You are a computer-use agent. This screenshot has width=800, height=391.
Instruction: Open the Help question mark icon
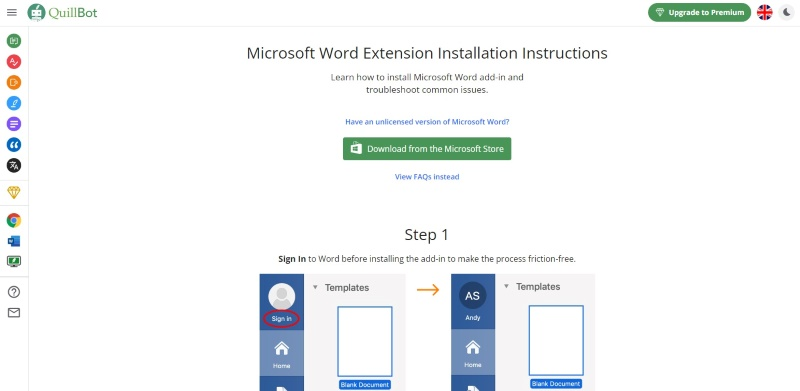point(14,292)
